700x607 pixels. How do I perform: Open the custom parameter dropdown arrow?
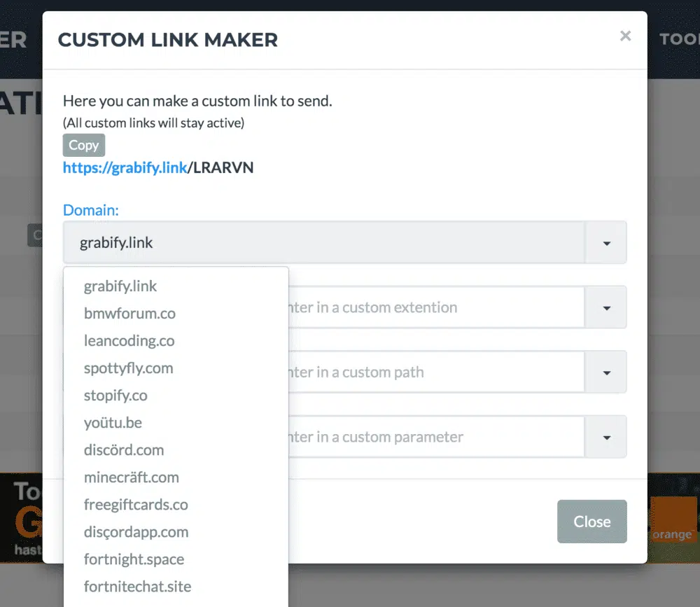pyautogui.click(x=606, y=437)
